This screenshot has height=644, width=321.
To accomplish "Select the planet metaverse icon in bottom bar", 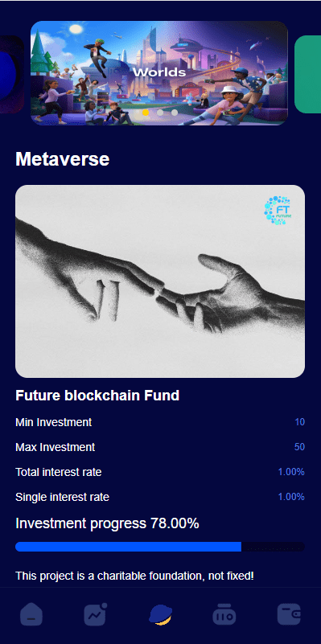I will pyautogui.click(x=160, y=614).
